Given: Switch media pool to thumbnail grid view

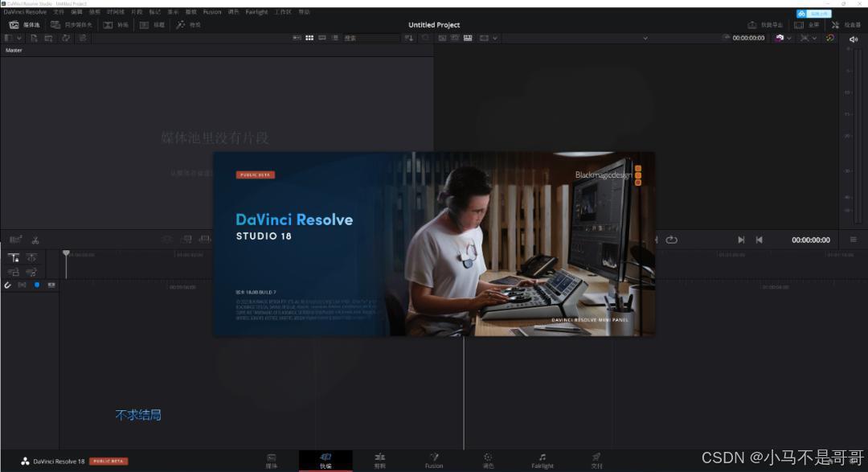Looking at the screenshot, I should point(309,39).
